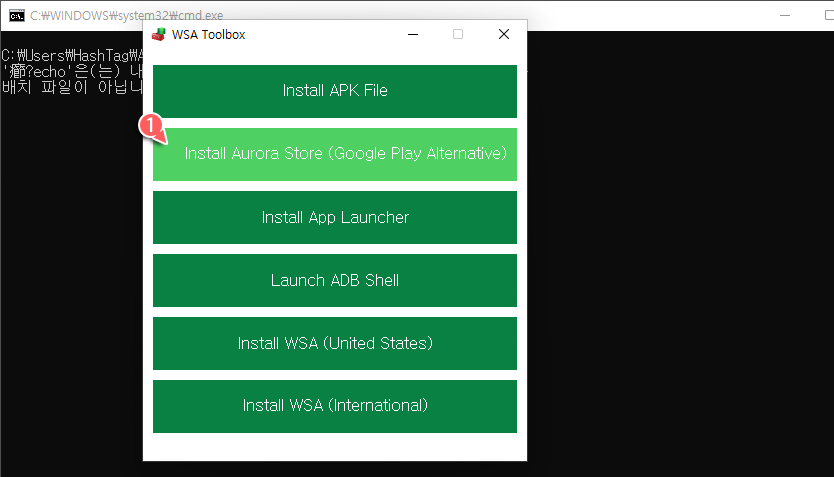
Task: Click the WSA Toolbox title text
Action: tap(208, 35)
